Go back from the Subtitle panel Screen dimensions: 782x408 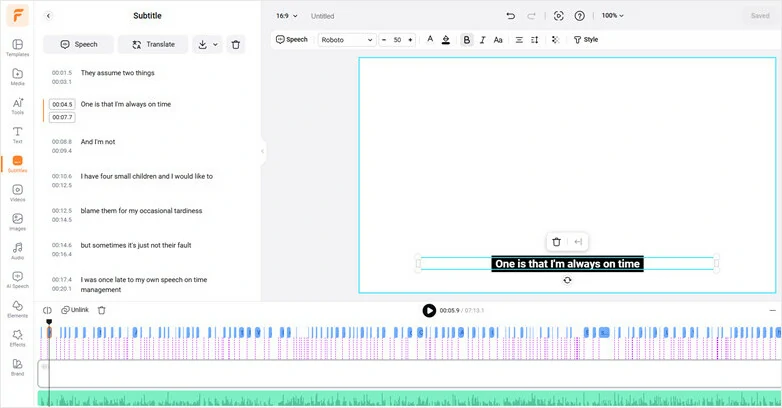click(48, 16)
